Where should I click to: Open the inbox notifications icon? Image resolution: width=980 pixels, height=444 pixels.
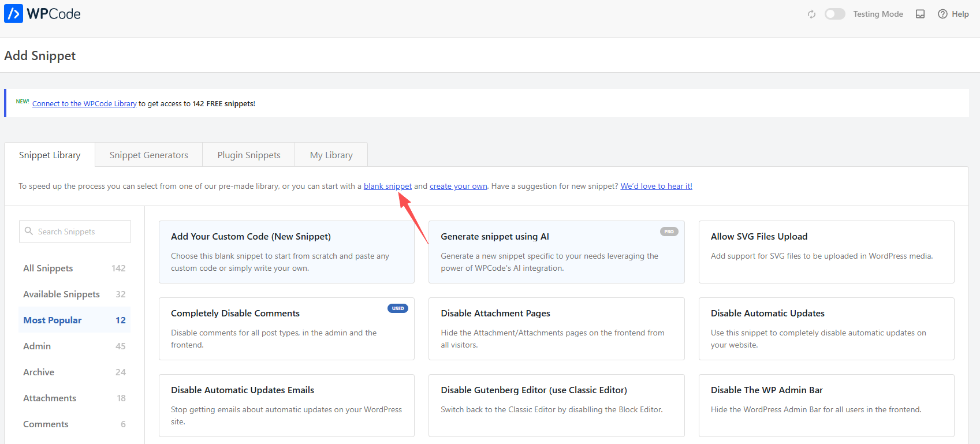pos(921,14)
